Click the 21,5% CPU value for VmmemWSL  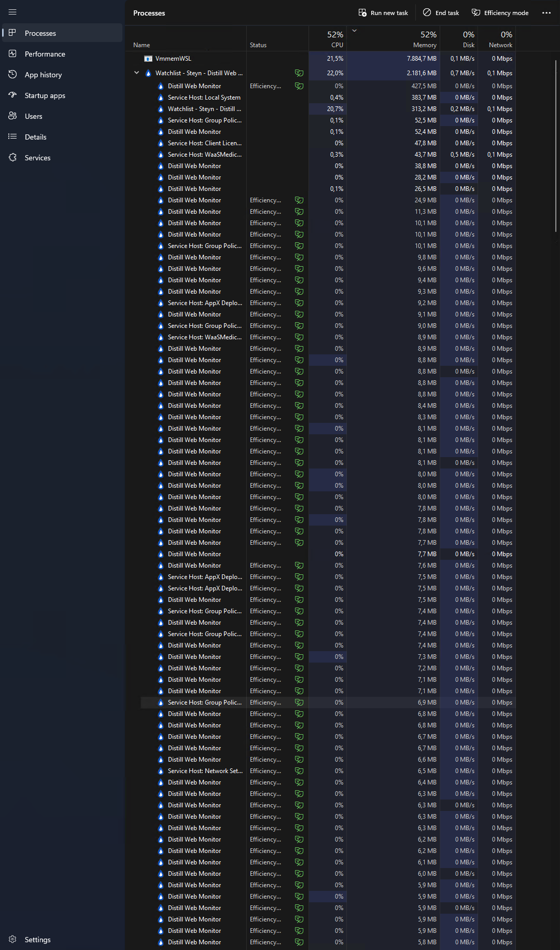pos(335,59)
